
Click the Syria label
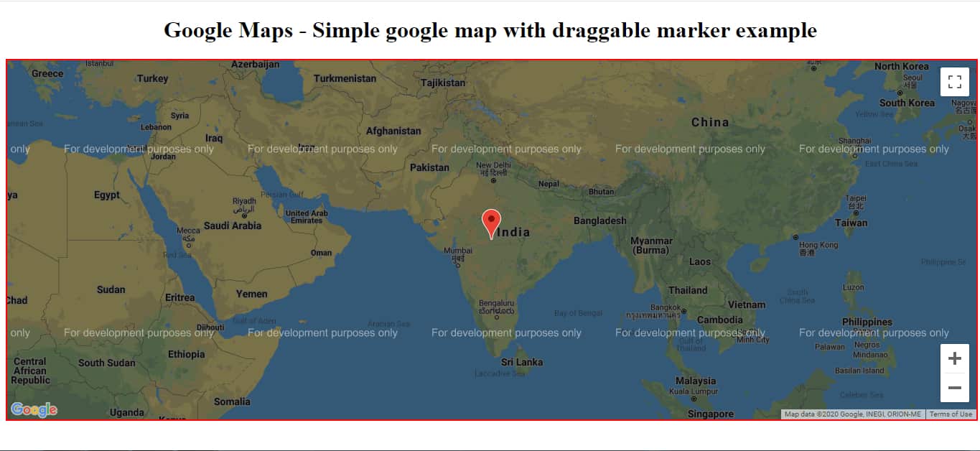click(x=179, y=116)
